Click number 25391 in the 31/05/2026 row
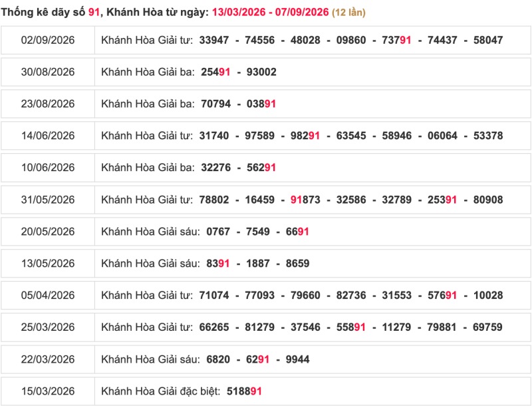This screenshot has width=532, height=406. pyautogui.click(x=442, y=200)
